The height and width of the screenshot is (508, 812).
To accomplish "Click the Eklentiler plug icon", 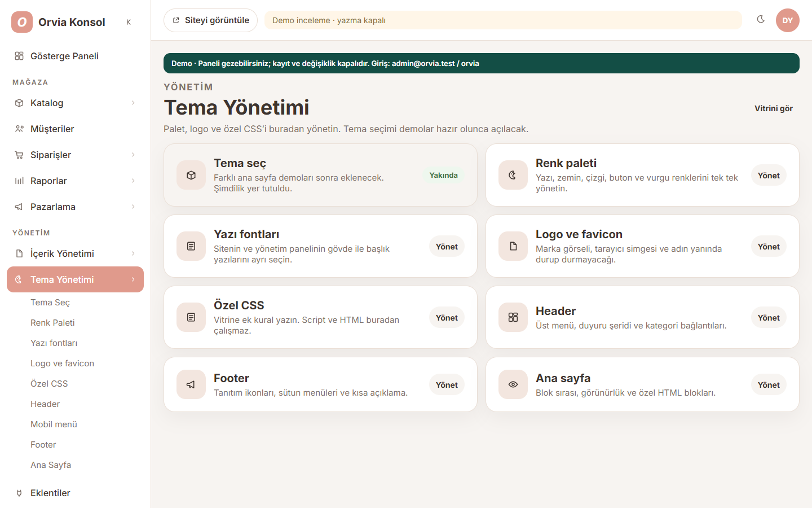I will [x=19, y=493].
